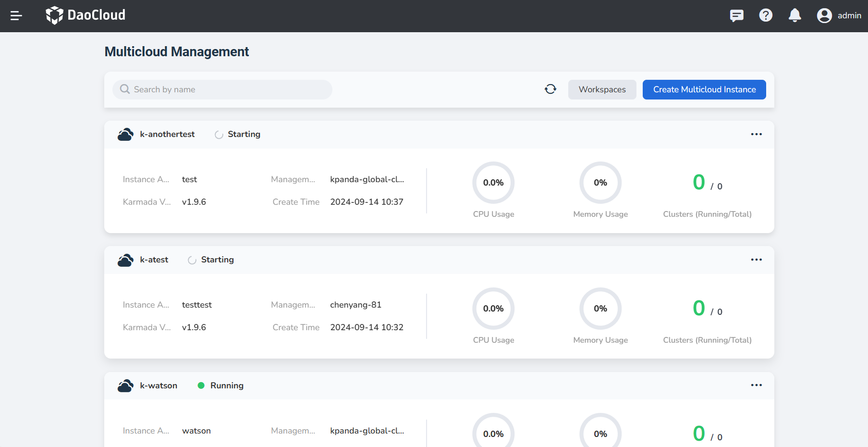Open more options for k-anothertest
This screenshot has height=447, width=868.
click(756, 134)
